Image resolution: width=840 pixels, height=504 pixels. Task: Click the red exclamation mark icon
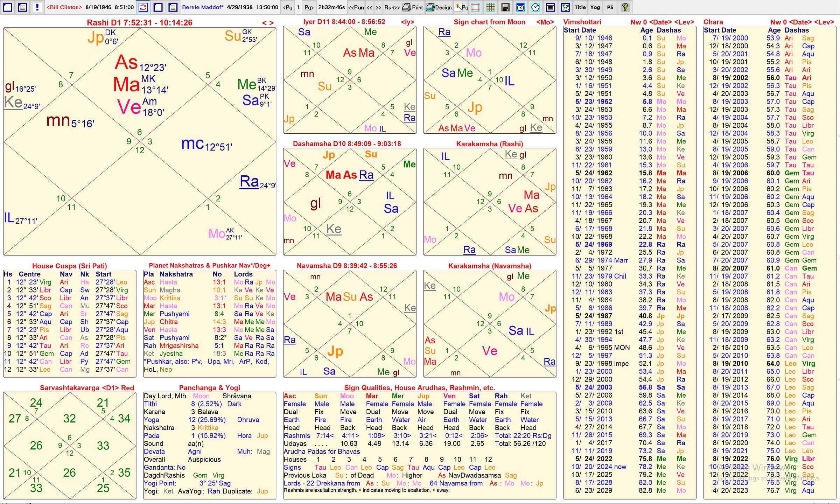(x=37, y=7)
